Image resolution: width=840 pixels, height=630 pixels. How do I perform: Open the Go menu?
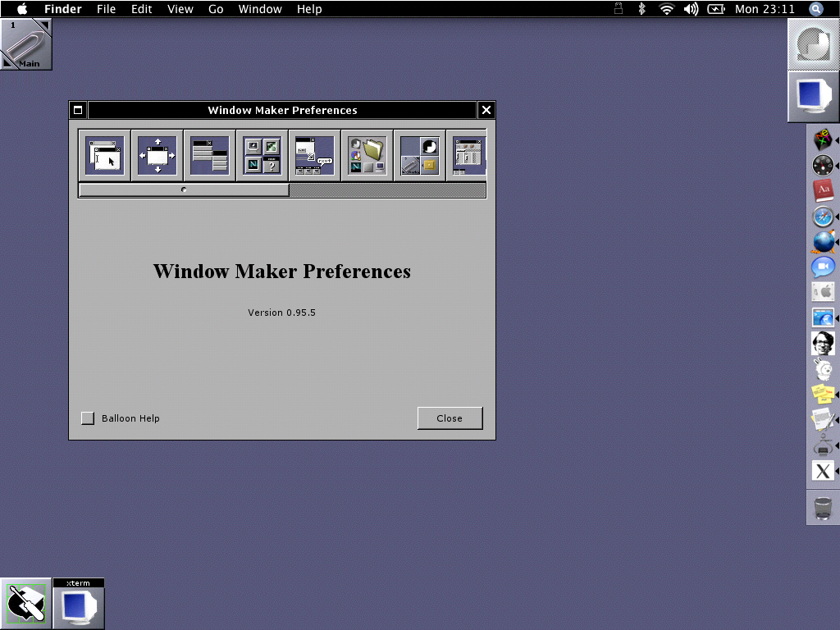click(x=216, y=9)
